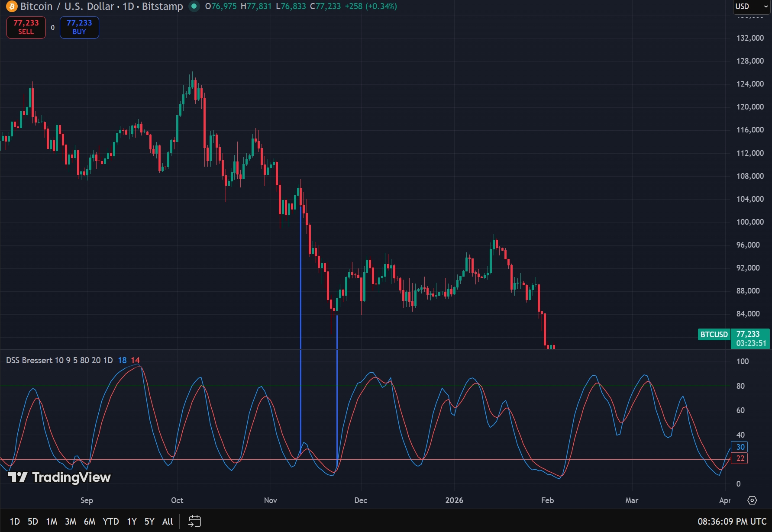Click the H77,831 high value in header
The height and width of the screenshot is (532, 772).
[x=256, y=6]
